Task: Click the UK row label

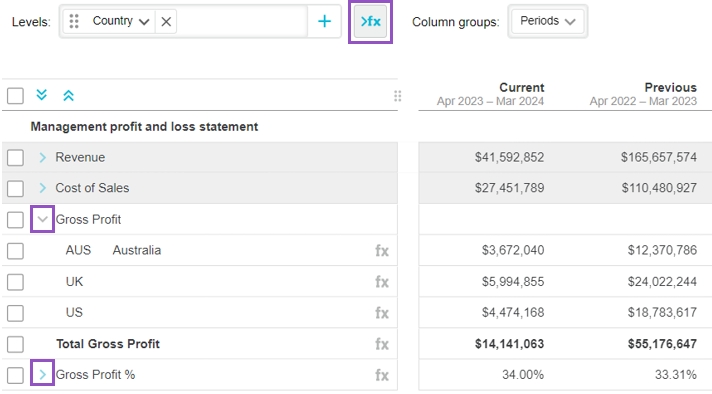Action: (74, 282)
